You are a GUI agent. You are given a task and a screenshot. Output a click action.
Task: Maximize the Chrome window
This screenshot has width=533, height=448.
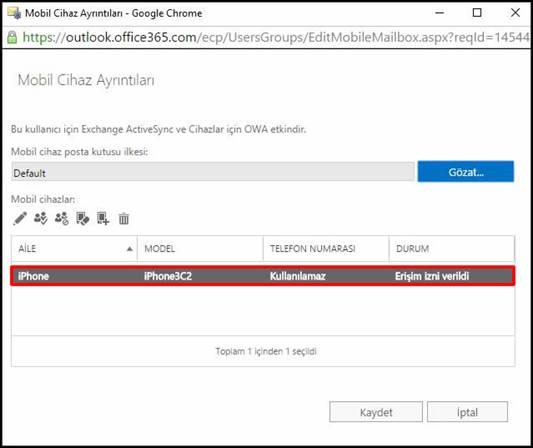477,13
